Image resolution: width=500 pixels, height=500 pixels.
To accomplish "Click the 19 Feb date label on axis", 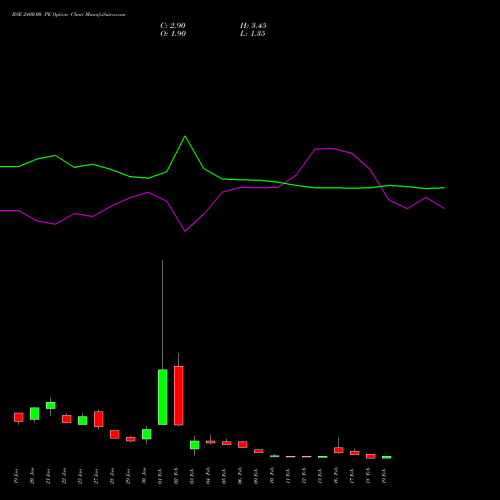I will pyautogui.click(x=384, y=476).
